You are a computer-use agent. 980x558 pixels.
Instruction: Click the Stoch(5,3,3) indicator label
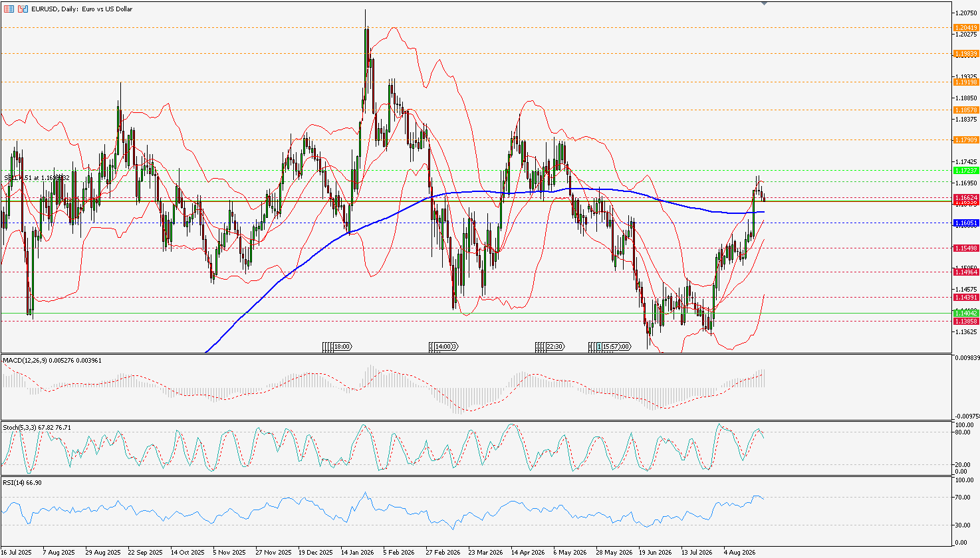pyautogui.click(x=37, y=427)
